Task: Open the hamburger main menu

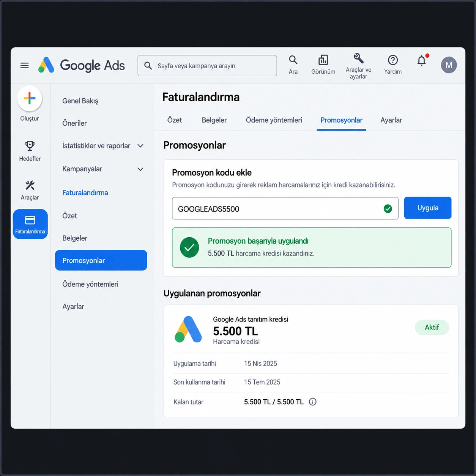Action: click(x=25, y=66)
